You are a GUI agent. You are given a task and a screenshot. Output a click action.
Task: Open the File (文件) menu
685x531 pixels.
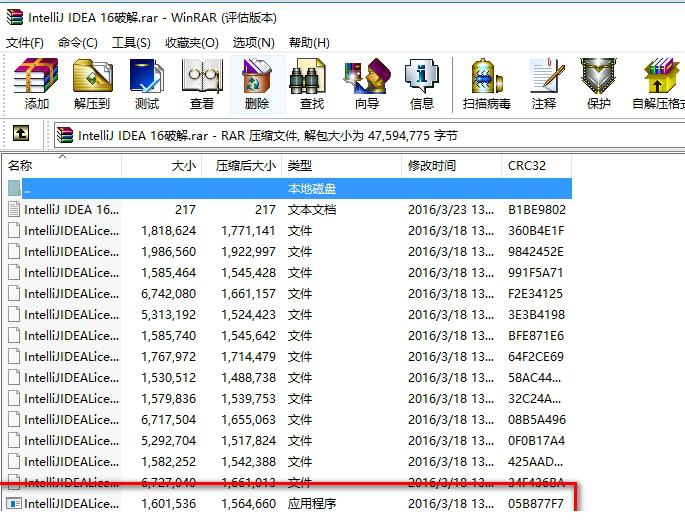[25, 42]
